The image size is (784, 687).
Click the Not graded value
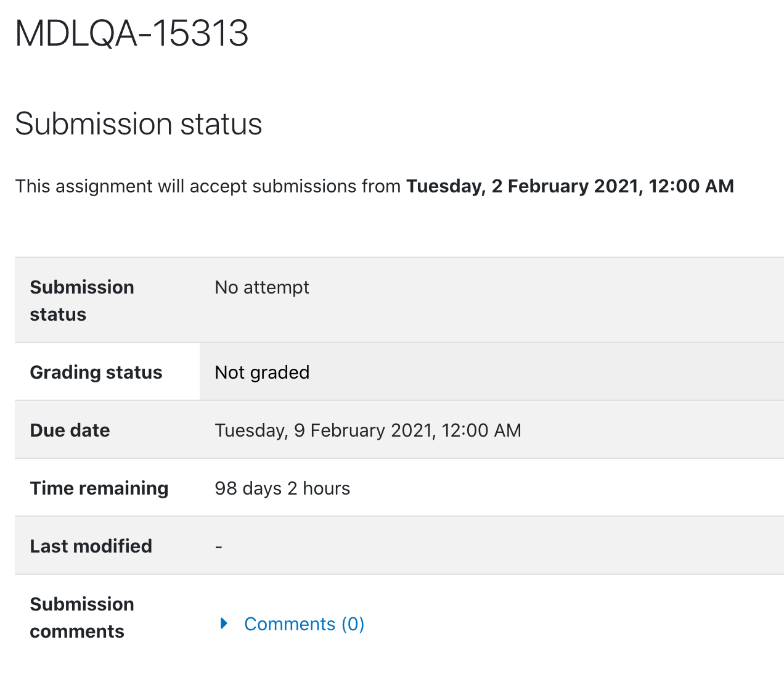pyautogui.click(x=262, y=372)
